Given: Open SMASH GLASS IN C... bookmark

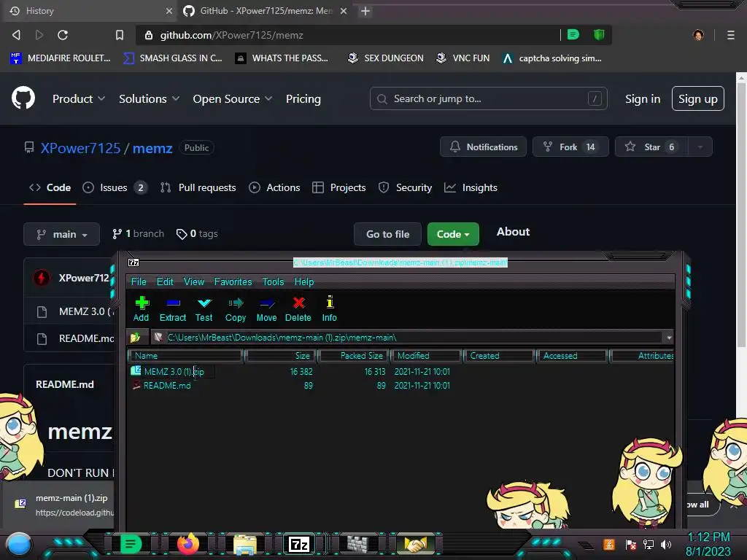Looking at the screenshot, I should pos(173,58).
